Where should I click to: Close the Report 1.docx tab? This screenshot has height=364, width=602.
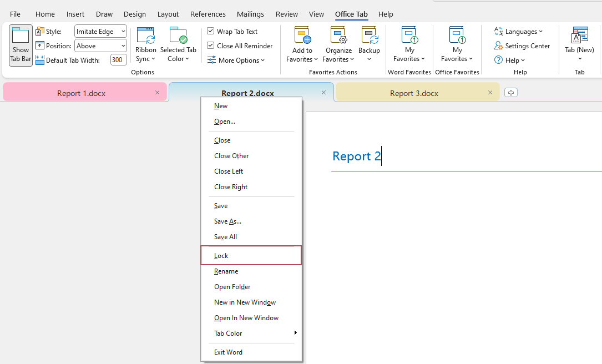point(157,93)
